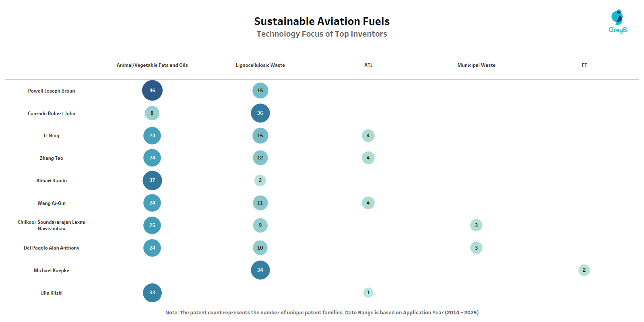Click Michael Koepke's 34 Lignocellulosic bubble

pyautogui.click(x=260, y=270)
